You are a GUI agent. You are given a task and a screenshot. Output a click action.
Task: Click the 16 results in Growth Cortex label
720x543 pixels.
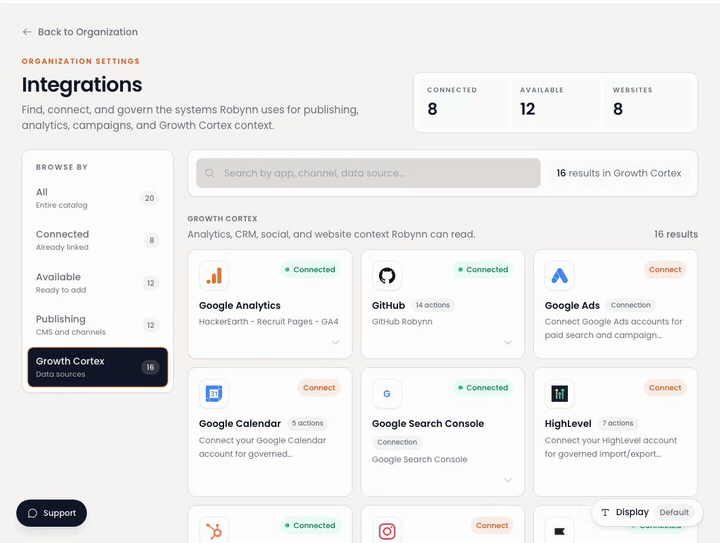pyautogui.click(x=619, y=173)
